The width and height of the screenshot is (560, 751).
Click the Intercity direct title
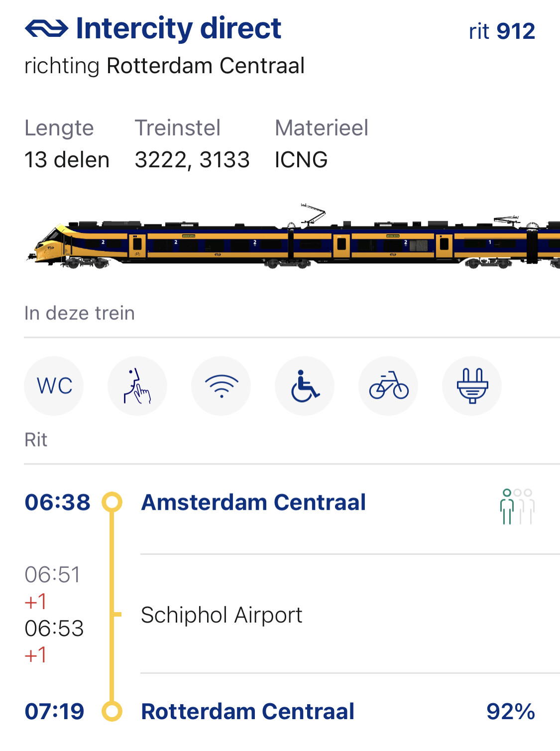point(178,28)
